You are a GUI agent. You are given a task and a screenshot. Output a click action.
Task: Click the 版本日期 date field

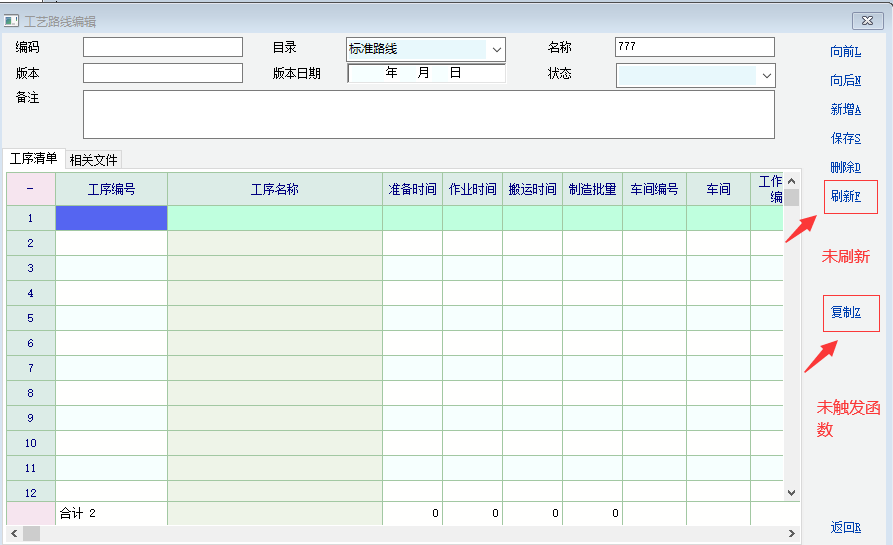point(426,73)
